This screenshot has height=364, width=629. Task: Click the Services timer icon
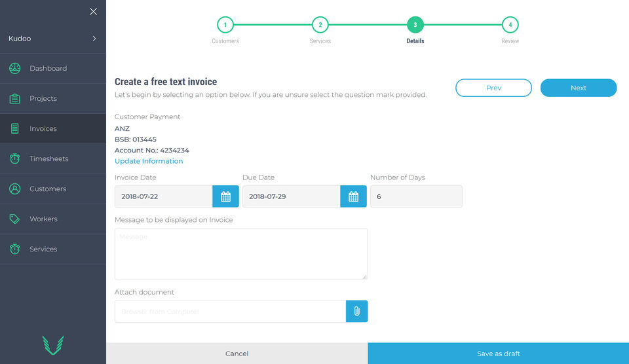tap(15, 249)
